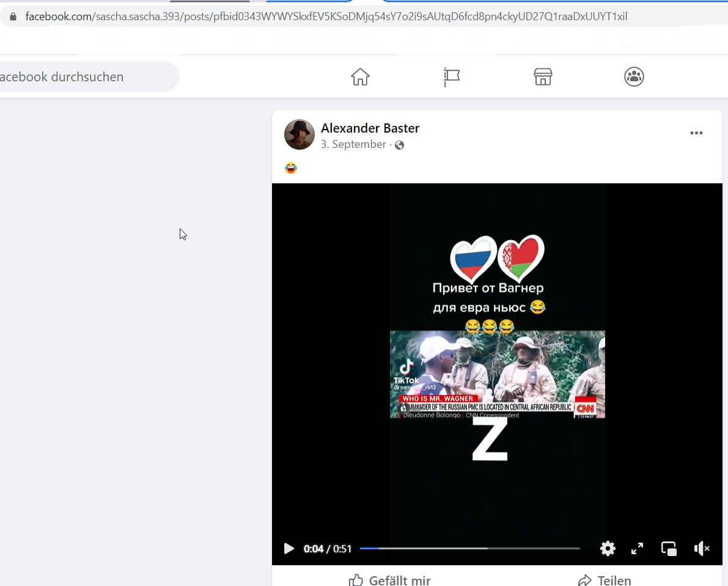Screen dimensions: 728x586
Task: Click the video frame with the CNN clip
Action: tap(497, 374)
